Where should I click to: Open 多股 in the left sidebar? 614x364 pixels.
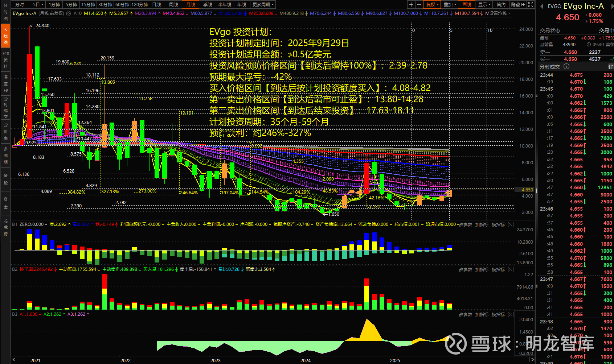coord(5,179)
